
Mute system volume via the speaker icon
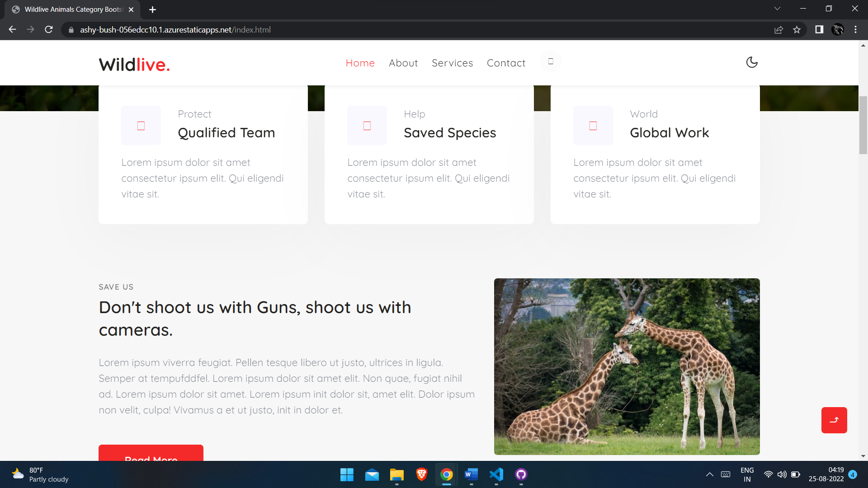click(782, 474)
